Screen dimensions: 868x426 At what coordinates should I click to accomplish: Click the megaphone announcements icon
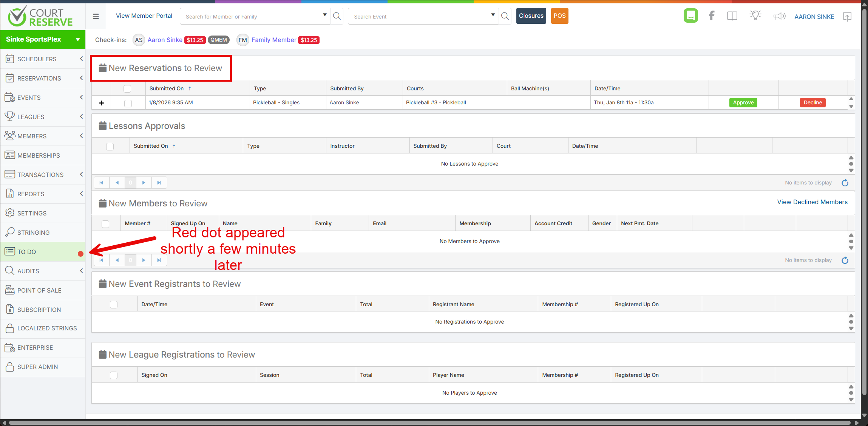click(x=779, y=16)
